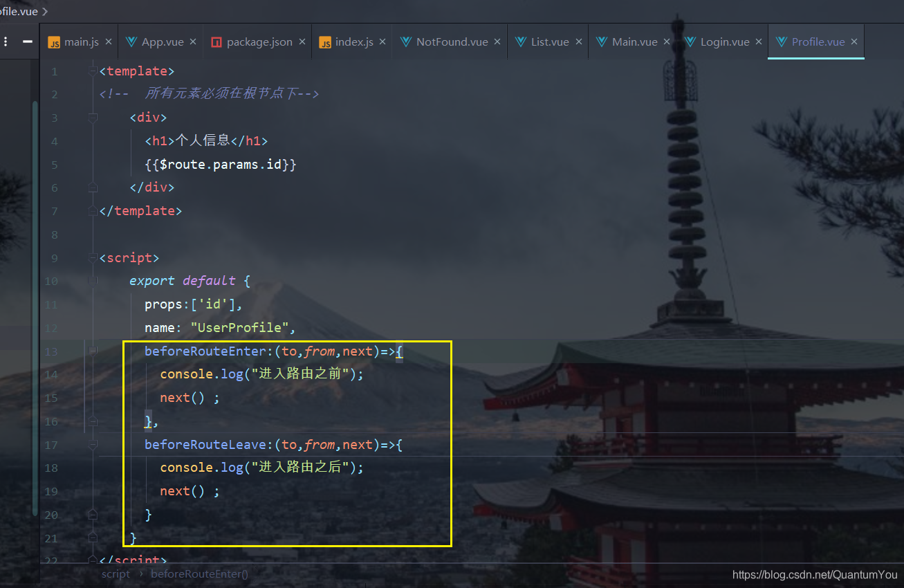The width and height of the screenshot is (904, 588).
Task: Click the package.json file type icon
Action: tap(216, 42)
